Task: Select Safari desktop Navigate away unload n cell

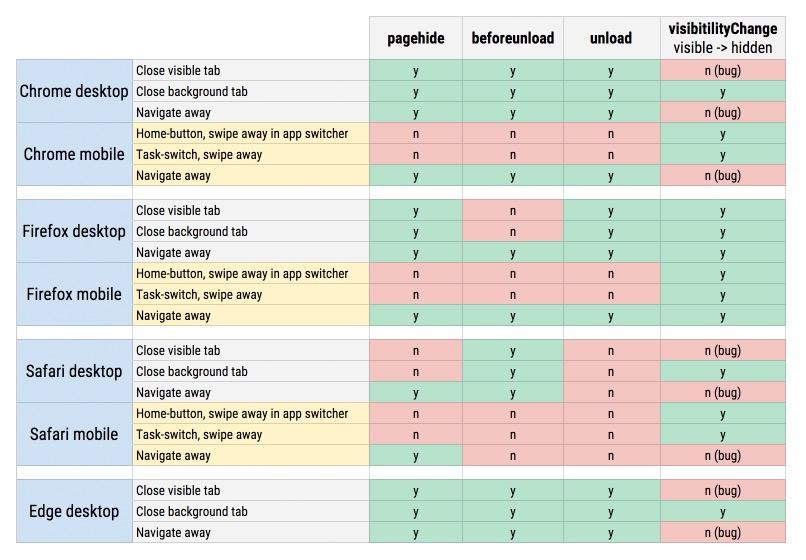Action: click(x=611, y=393)
